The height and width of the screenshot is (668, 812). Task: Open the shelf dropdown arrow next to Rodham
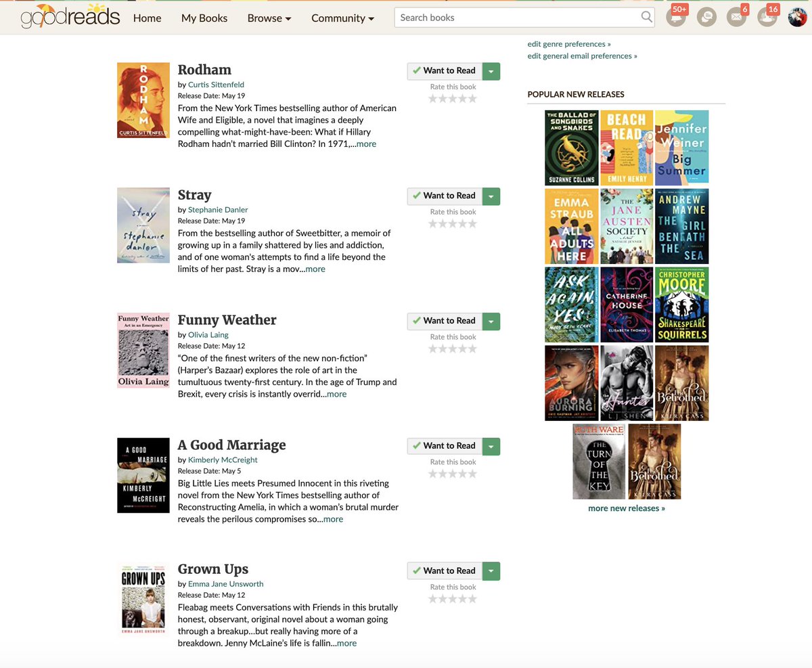492,70
